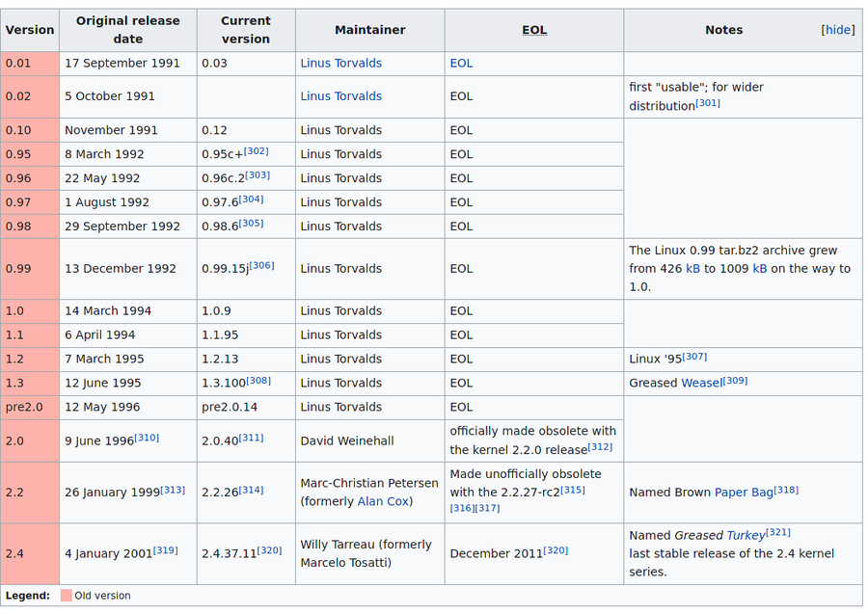The width and height of the screenshot is (868, 614).
Task: Open Linus Torvalds link in 0.02 row
Action: point(341,96)
